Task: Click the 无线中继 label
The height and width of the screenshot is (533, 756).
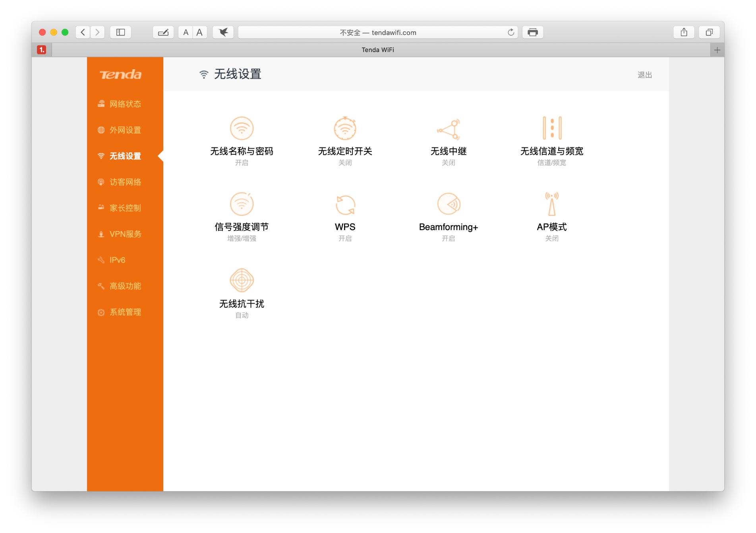Action: 449,151
